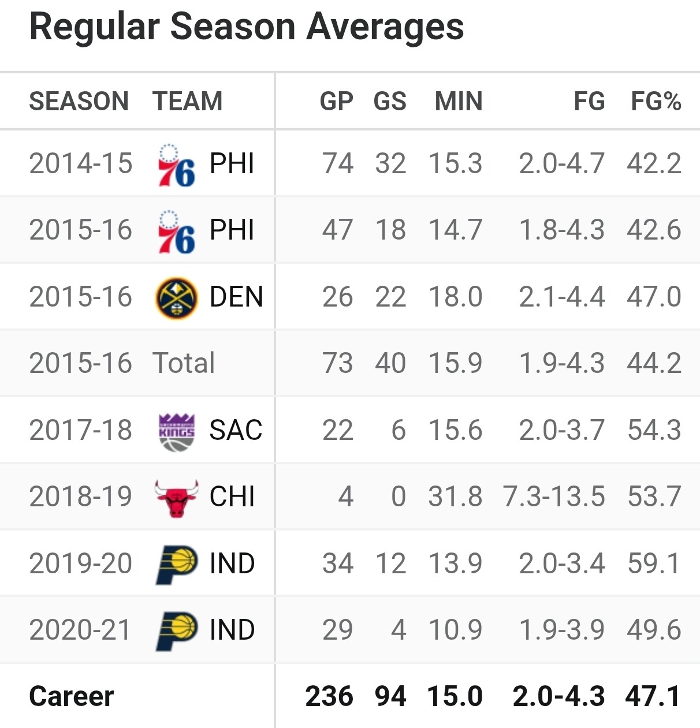700x728 pixels.
Task: Click the FG% column header
Action: 656,101
